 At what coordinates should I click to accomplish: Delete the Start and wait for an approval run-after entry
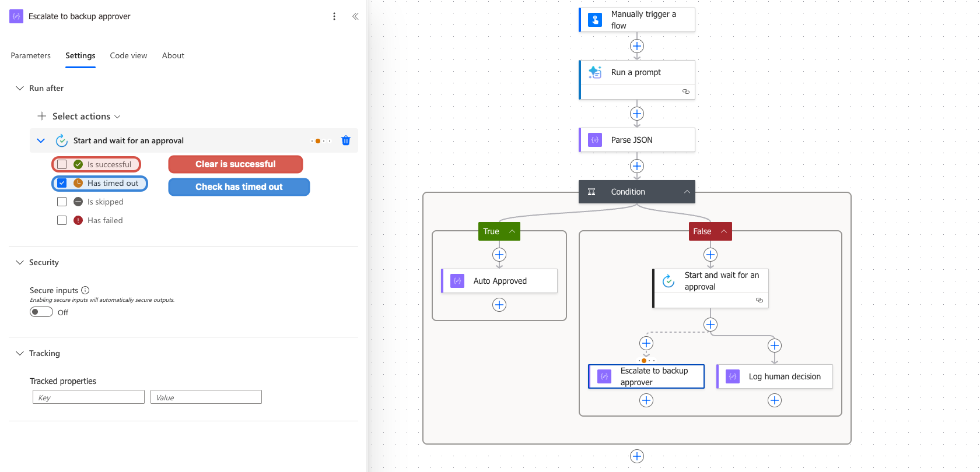click(x=346, y=140)
